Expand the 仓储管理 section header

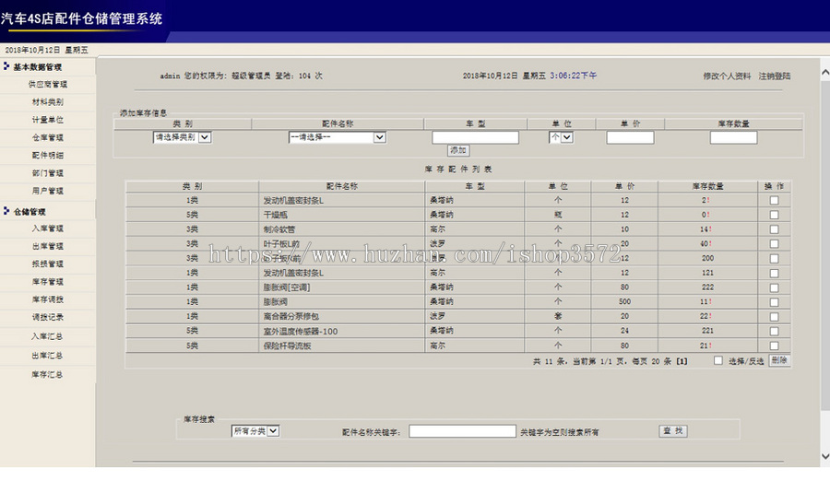(30, 212)
